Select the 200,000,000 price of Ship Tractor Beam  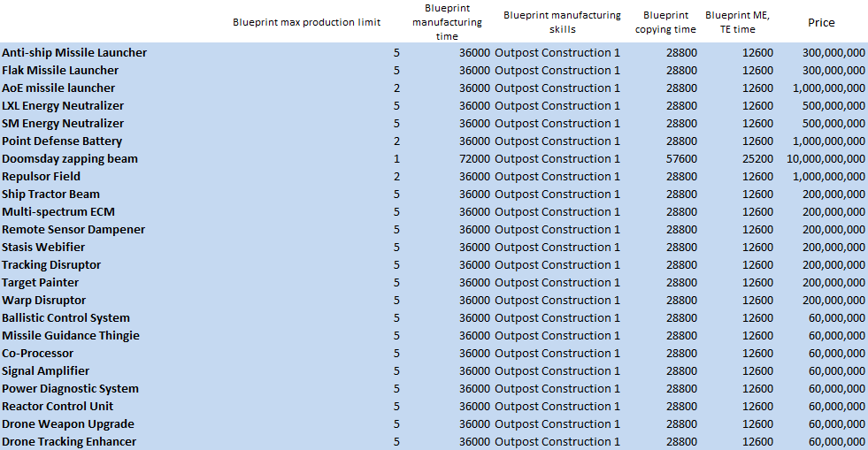coord(833,194)
